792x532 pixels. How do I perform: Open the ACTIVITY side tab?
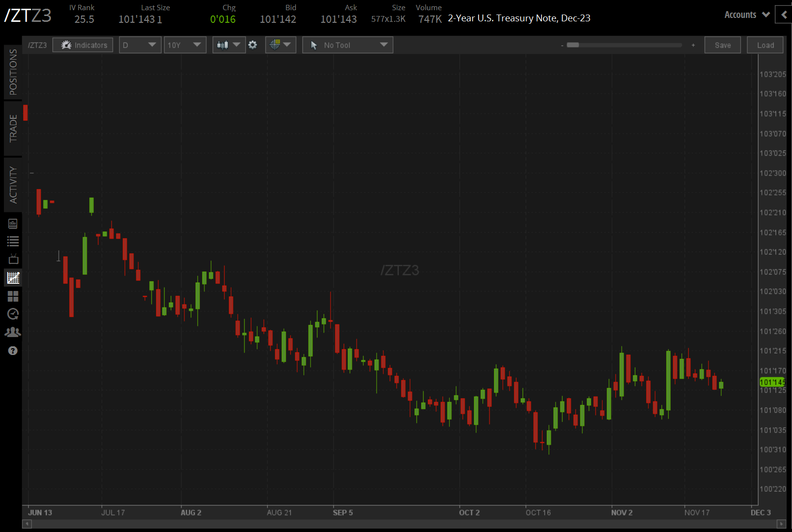point(13,185)
